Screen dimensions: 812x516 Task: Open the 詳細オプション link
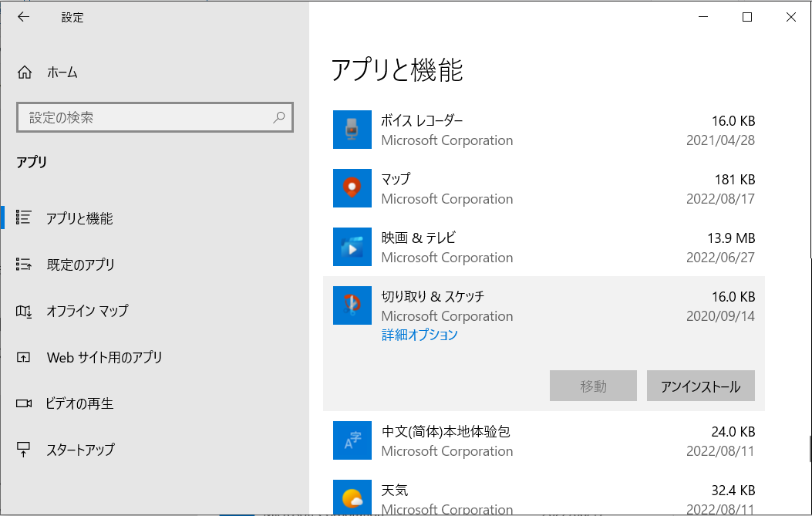[419, 335]
